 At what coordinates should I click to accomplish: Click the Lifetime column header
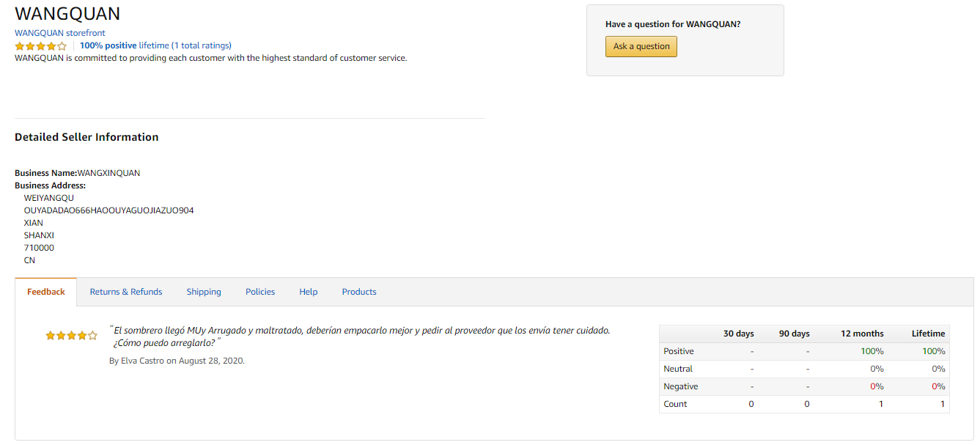(928, 334)
